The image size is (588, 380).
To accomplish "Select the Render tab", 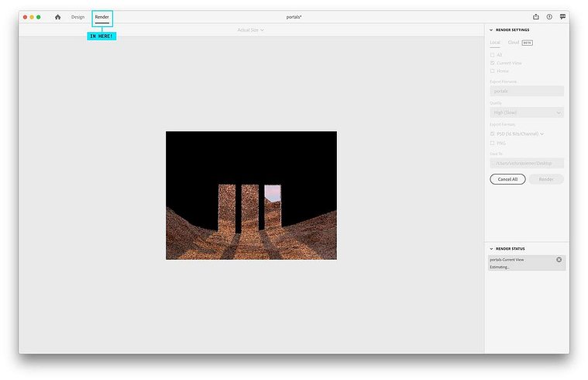I will [102, 17].
